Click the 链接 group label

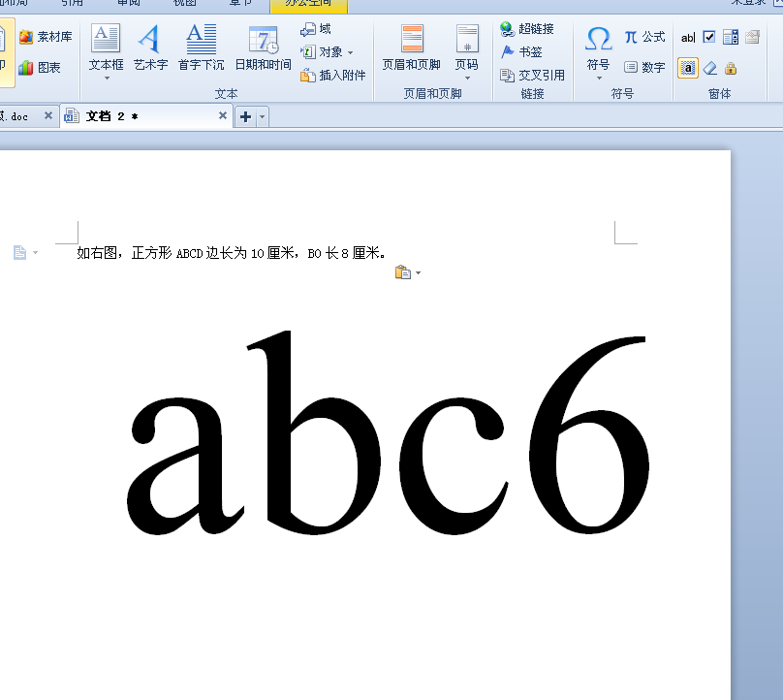pyautogui.click(x=532, y=94)
